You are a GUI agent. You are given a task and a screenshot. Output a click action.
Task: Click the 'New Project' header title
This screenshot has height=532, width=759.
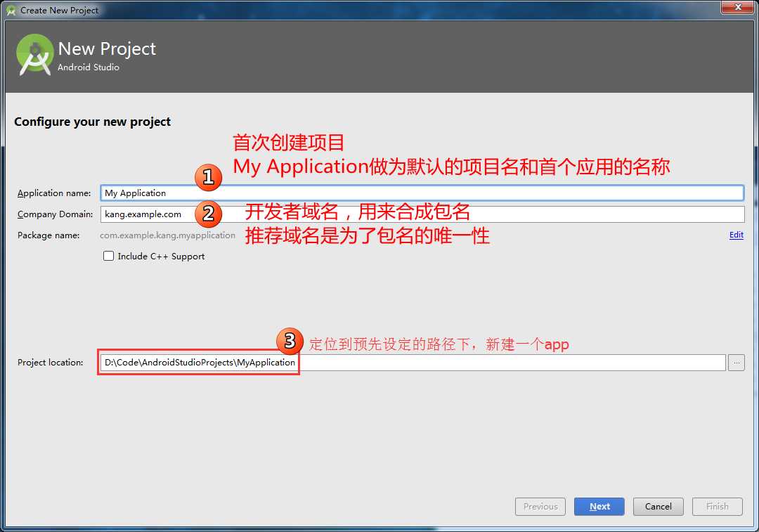pyautogui.click(x=107, y=49)
